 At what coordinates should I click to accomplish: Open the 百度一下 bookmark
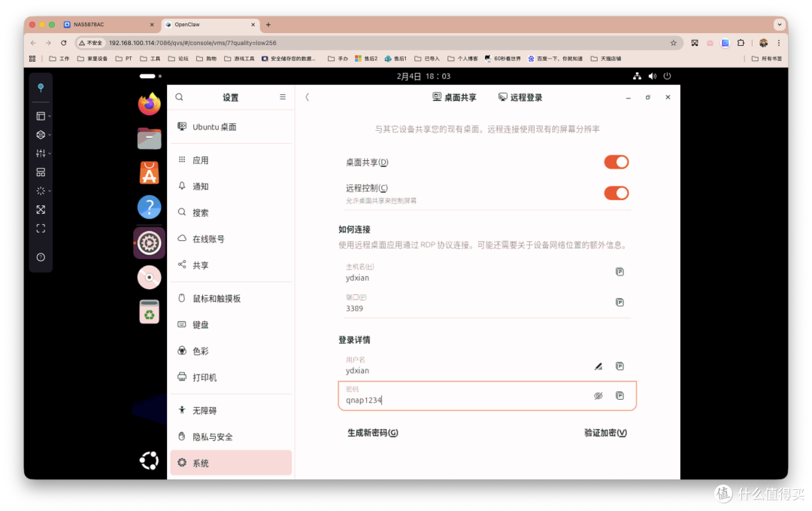click(555, 59)
